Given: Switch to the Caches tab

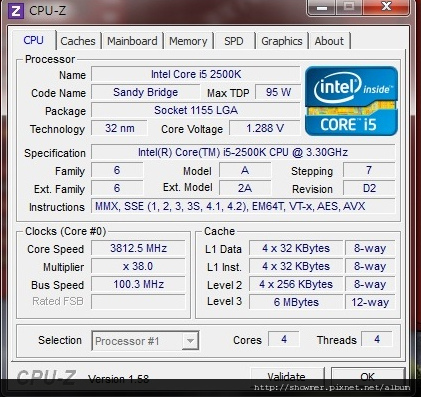Looking at the screenshot, I should tap(78, 41).
